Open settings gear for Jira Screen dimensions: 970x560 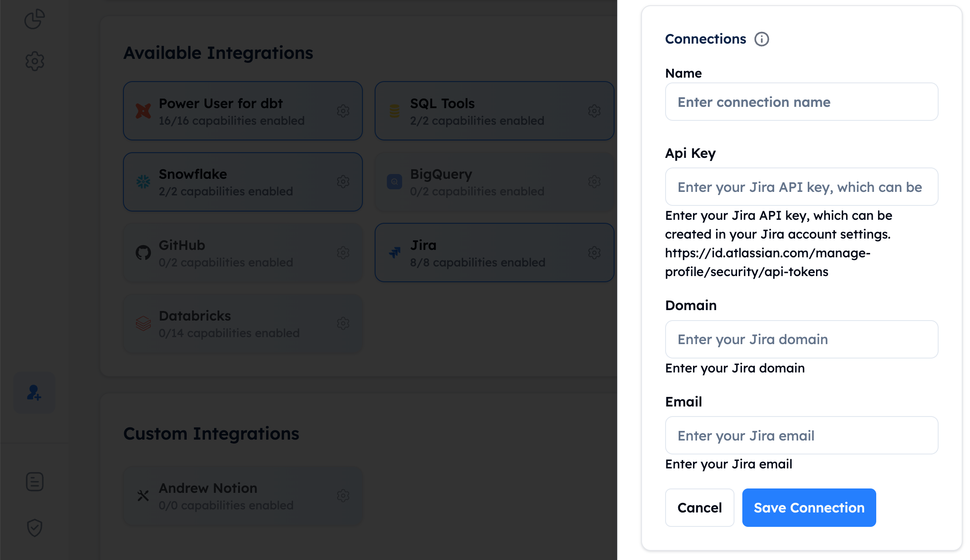click(594, 253)
